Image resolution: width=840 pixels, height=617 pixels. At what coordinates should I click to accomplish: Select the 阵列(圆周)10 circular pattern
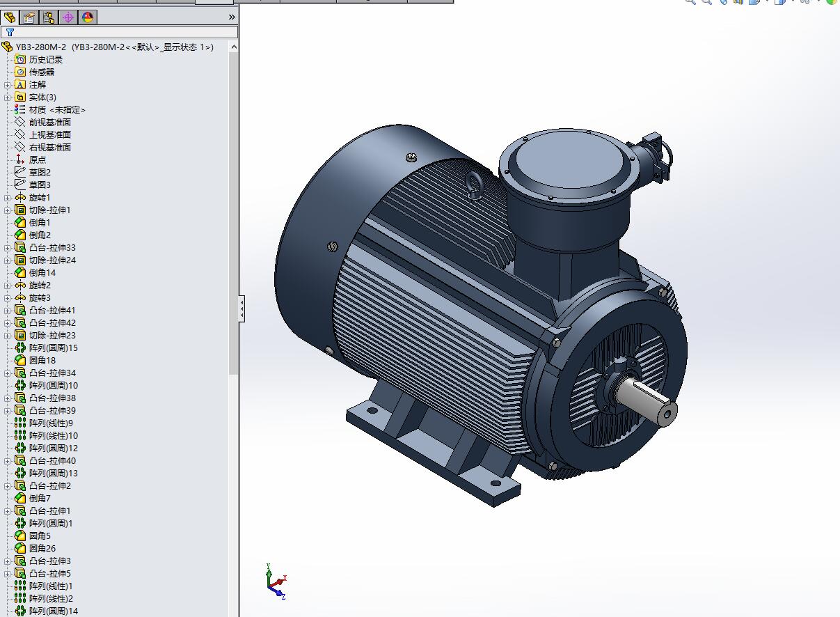[x=47, y=385]
